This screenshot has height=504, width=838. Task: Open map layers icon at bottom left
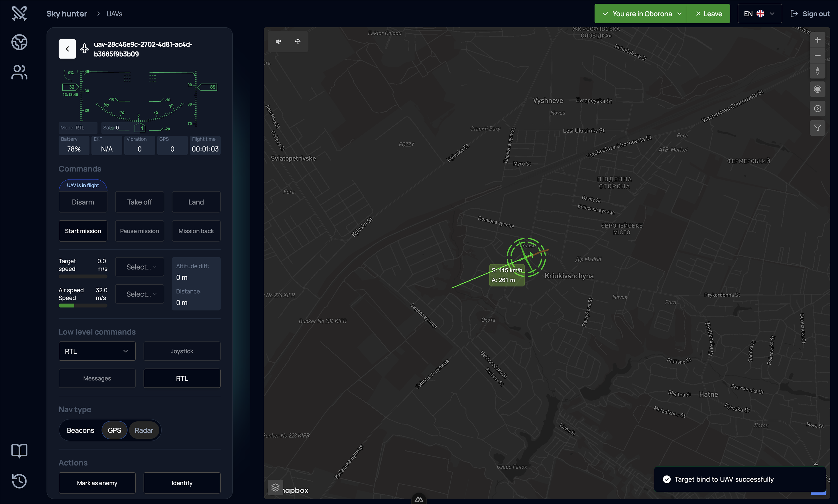point(275,487)
